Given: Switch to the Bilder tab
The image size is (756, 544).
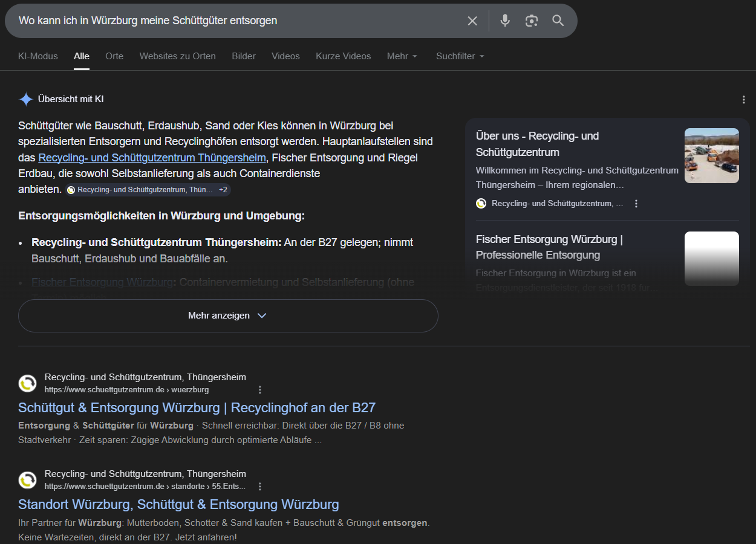Looking at the screenshot, I should click(x=243, y=56).
